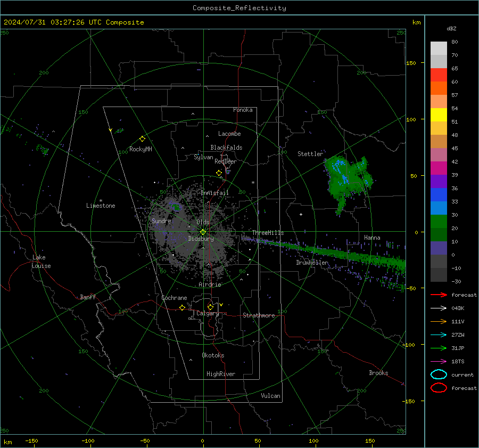This screenshot has height=448, width=479.
Task: Click the Vulcan town label
Action: [x=271, y=396]
